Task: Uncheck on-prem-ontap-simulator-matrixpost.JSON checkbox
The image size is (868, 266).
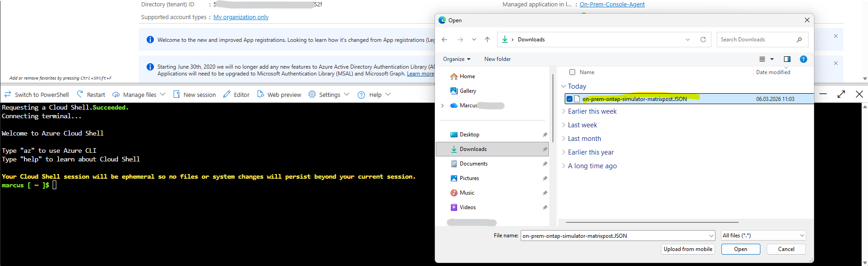Action: tap(569, 99)
